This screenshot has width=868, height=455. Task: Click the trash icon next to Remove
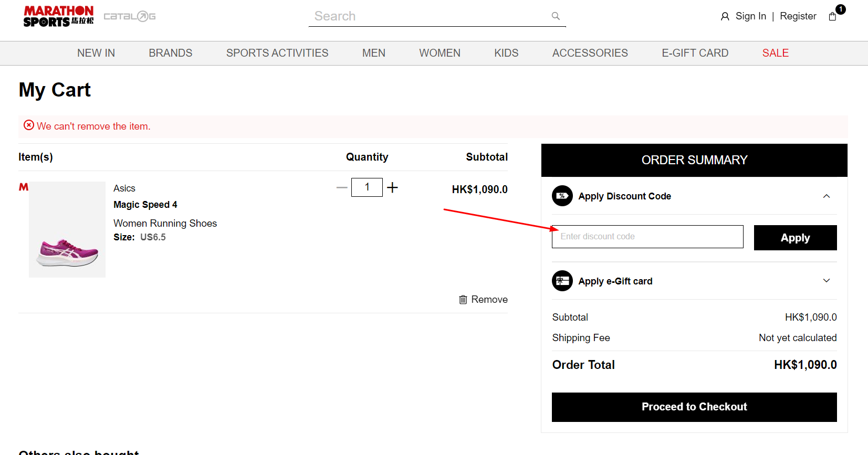(463, 300)
